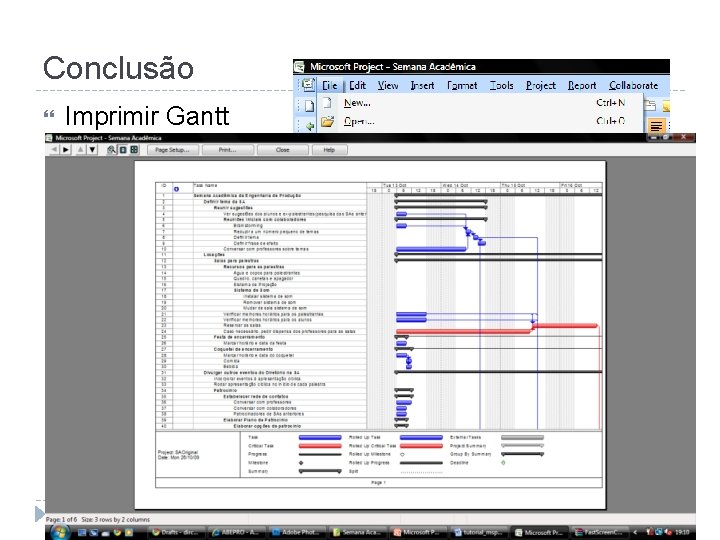This screenshot has width=720, height=540.
Task: Click the Project icon left of File menu
Action: tap(308, 85)
